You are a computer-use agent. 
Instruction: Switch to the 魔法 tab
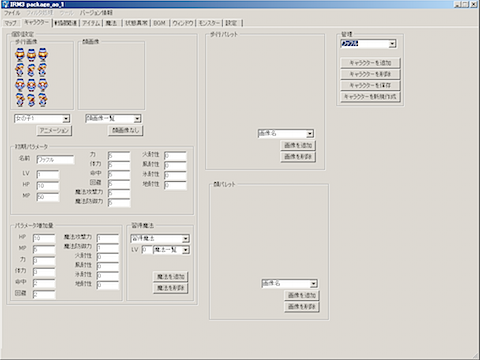[x=111, y=23]
